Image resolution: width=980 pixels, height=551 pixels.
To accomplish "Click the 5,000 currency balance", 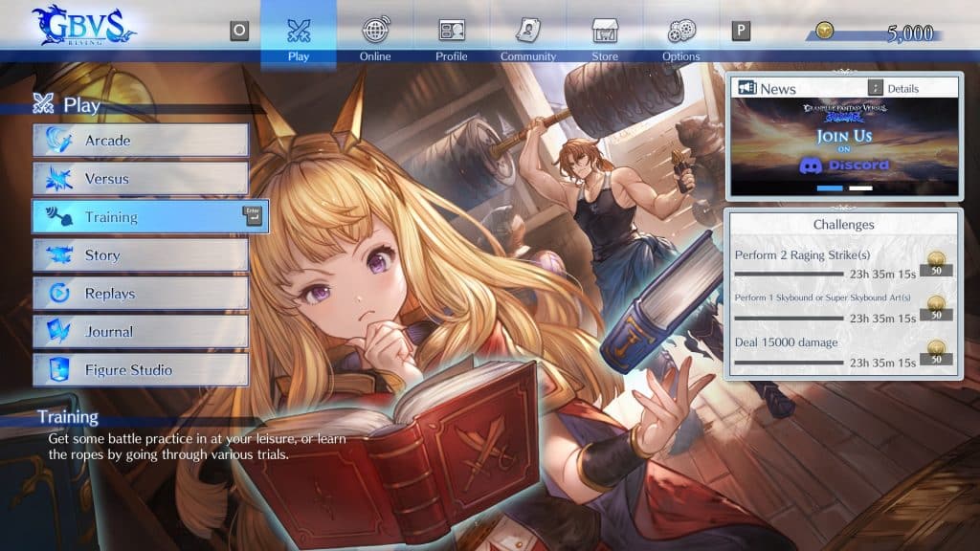I will point(910,33).
